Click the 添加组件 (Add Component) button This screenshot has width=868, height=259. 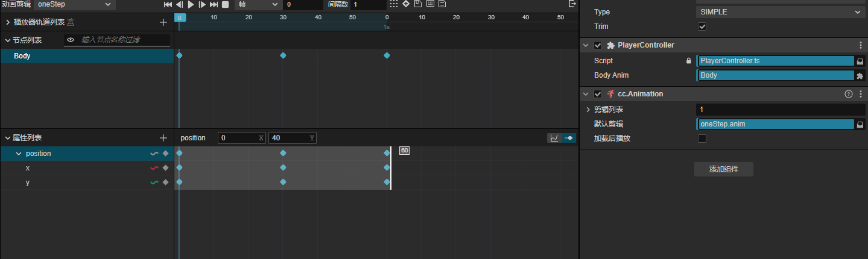pos(723,169)
